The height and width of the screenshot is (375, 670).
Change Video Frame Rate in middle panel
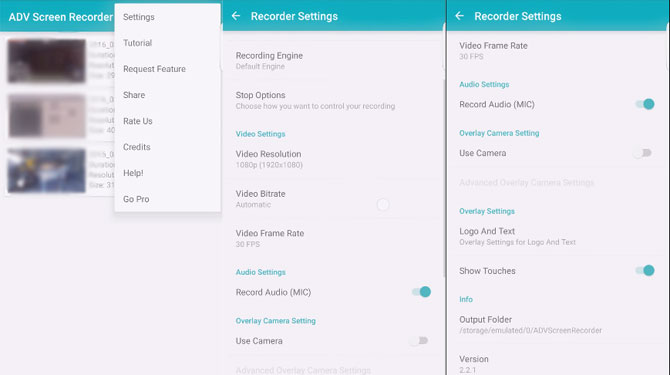pyautogui.click(x=333, y=238)
